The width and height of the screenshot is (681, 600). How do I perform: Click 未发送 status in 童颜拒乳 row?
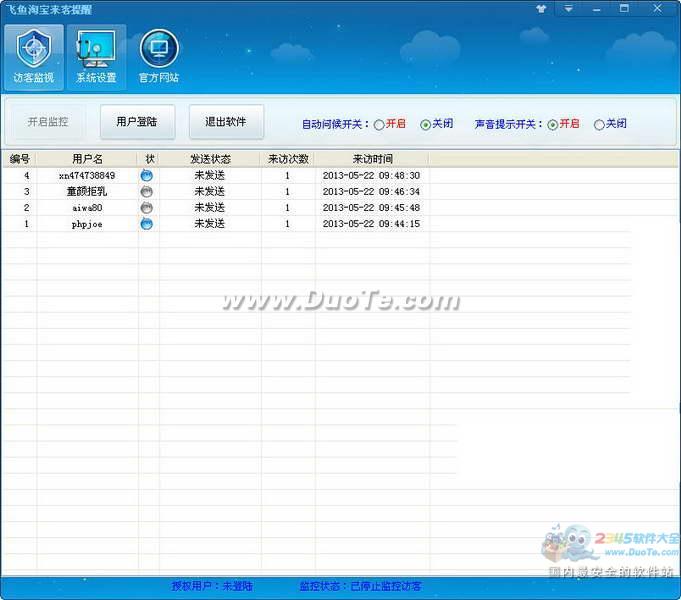pyautogui.click(x=209, y=192)
